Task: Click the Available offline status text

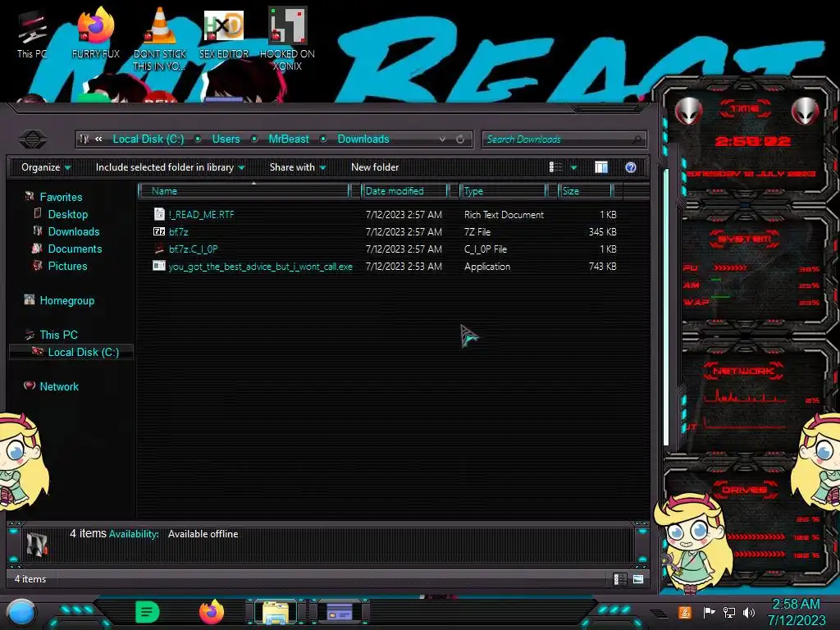Action: coord(203,534)
